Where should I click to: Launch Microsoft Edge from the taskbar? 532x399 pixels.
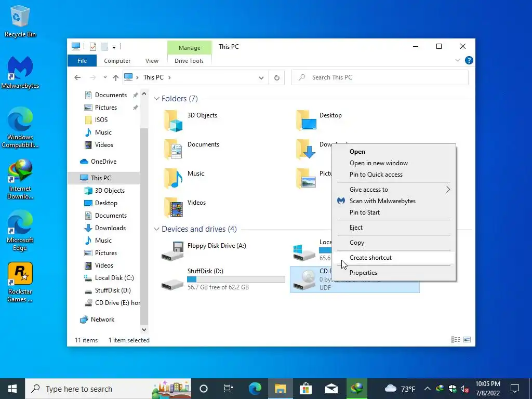tap(255, 389)
